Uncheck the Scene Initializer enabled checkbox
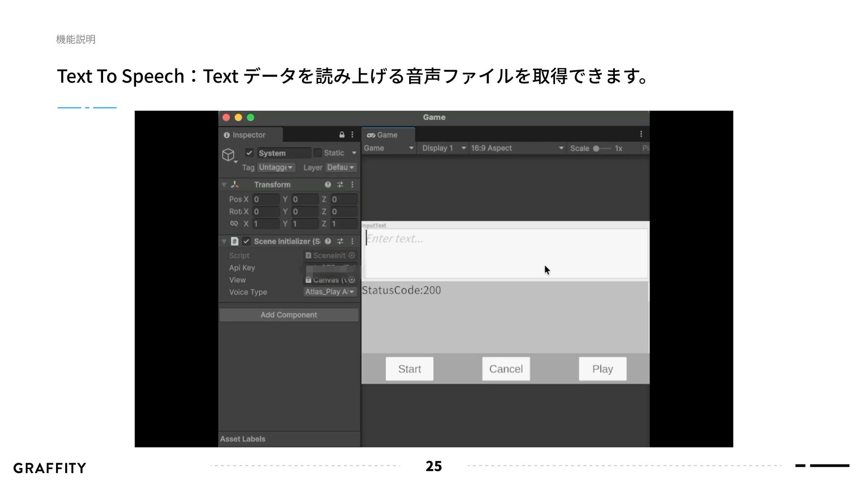Image resolution: width=868 pixels, height=488 pixels. [x=246, y=241]
